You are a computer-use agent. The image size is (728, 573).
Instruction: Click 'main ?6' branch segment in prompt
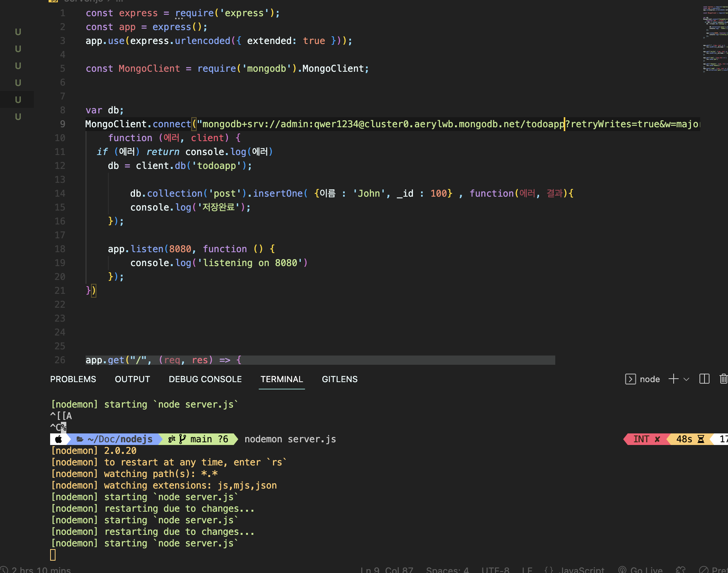tap(209, 439)
